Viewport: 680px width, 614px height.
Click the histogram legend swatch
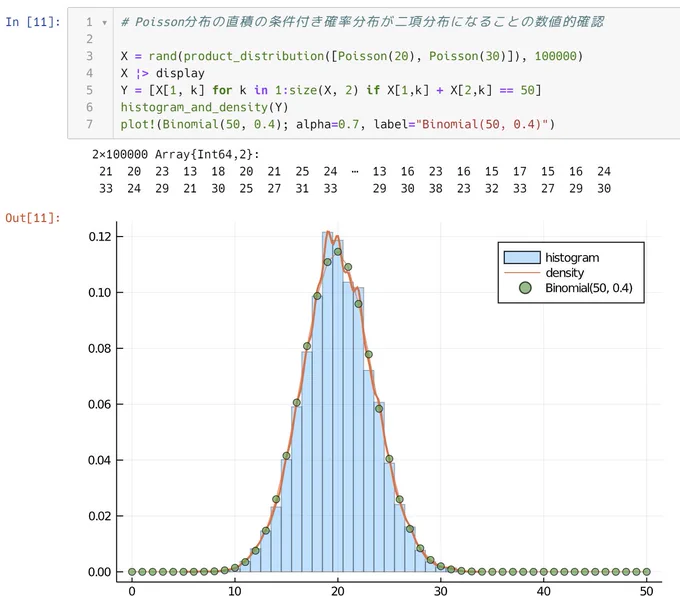tap(522, 258)
